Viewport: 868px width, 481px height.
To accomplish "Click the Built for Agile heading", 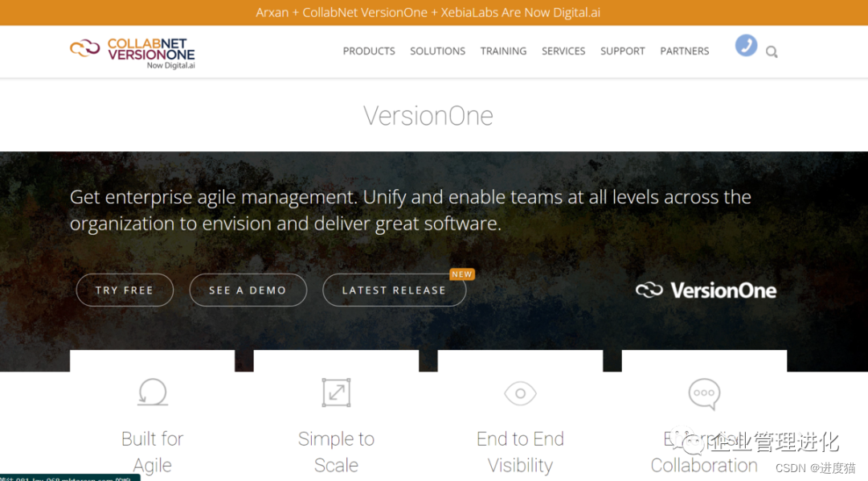I will point(152,451).
